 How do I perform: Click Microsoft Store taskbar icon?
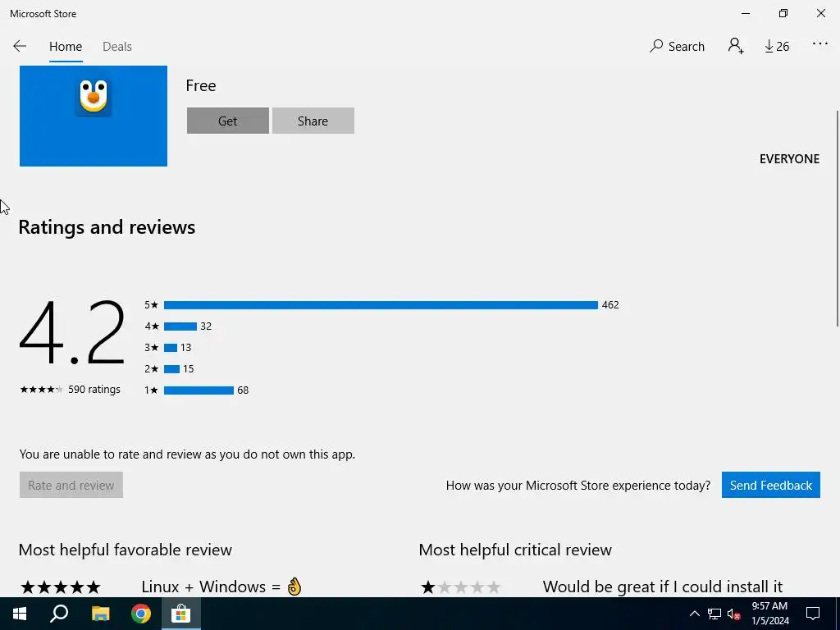tap(181, 614)
